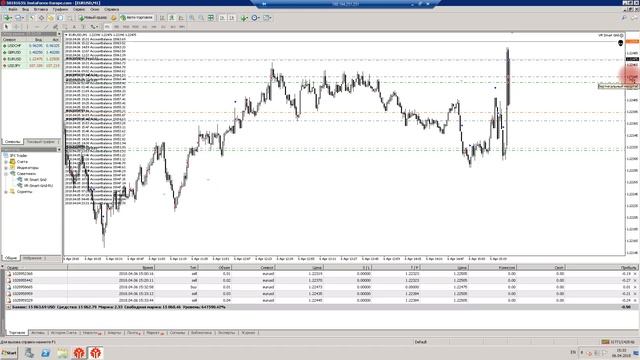Open the Strategy Tester icon

tap(69, 18)
